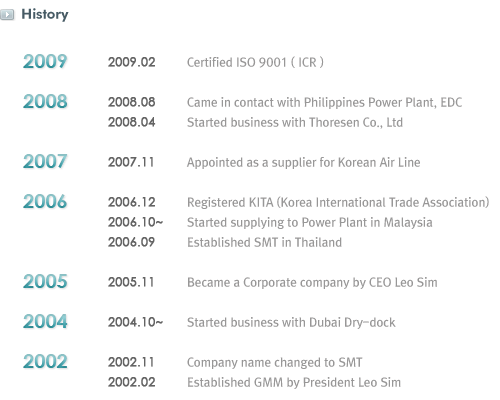This screenshot has height=400, width=500.
Task: Click the 2002.02 date label
Action: [x=132, y=382]
